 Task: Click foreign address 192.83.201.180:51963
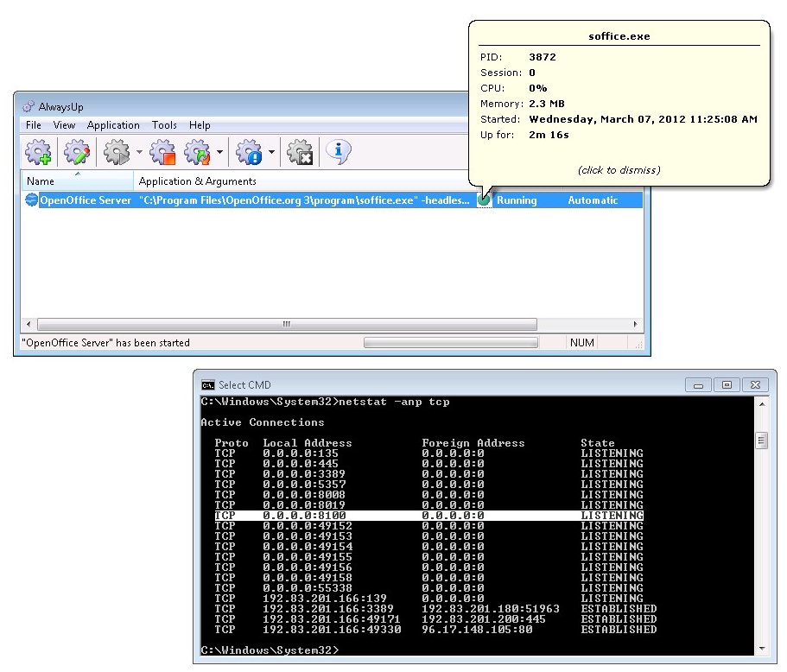(491, 609)
